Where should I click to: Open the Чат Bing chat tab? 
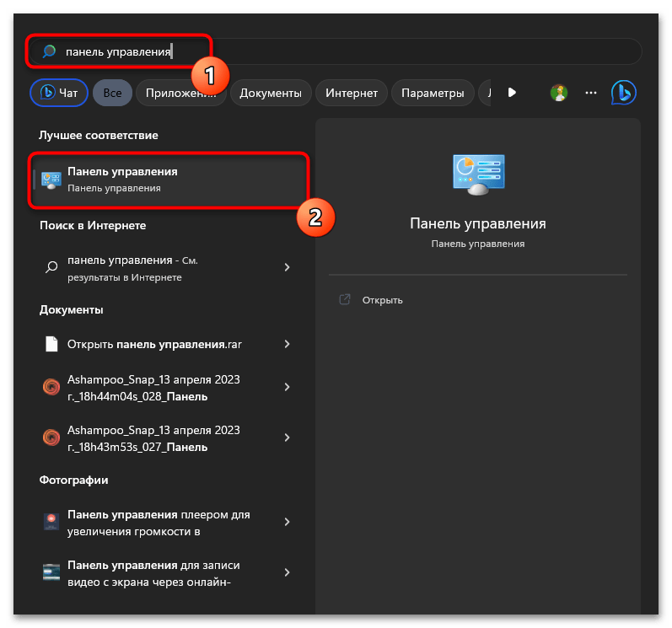point(59,93)
